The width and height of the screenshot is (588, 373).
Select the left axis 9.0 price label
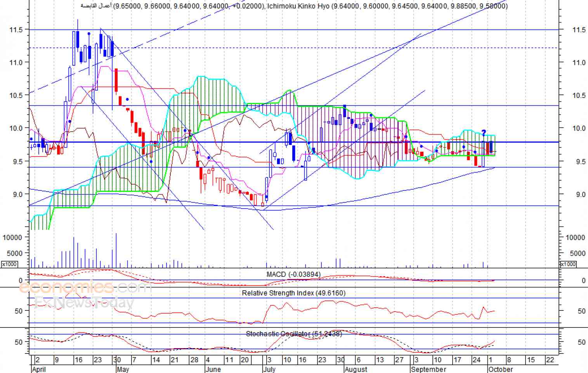coord(18,194)
